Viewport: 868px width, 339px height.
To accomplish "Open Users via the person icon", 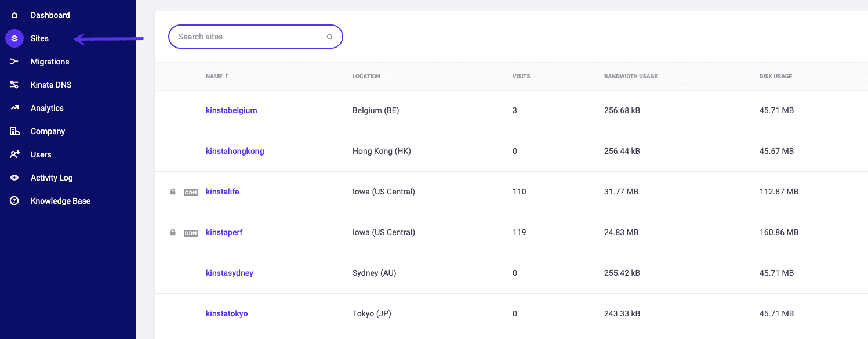I will [14, 154].
